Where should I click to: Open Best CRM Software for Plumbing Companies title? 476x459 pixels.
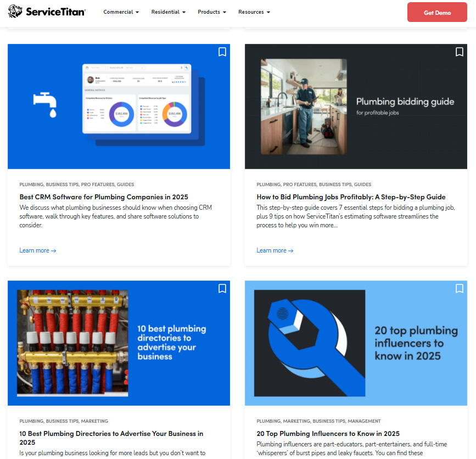click(x=104, y=197)
